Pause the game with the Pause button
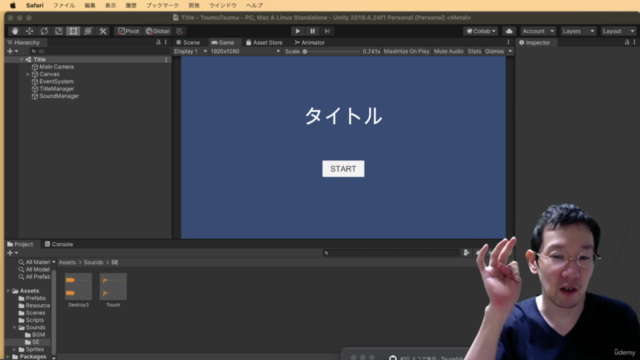This screenshot has height=360, width=640. click(312, 31)
